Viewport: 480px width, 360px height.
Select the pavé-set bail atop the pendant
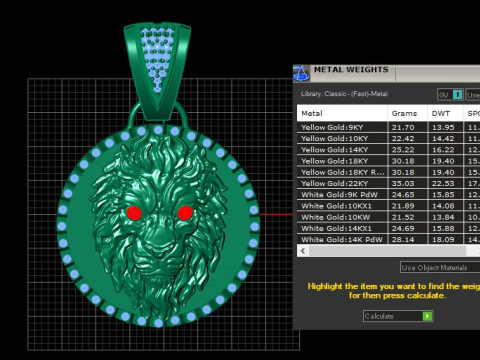tap(157, 70)
